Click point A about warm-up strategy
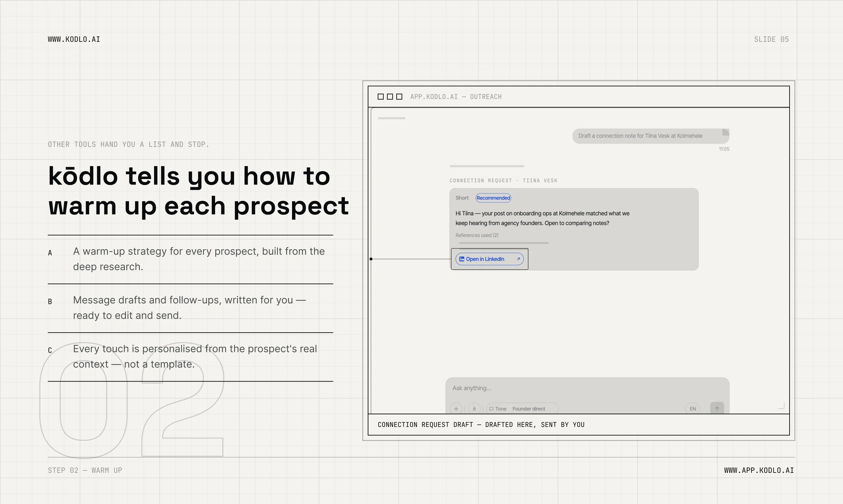Screen dimensions: 843x504 coord(190,259)
